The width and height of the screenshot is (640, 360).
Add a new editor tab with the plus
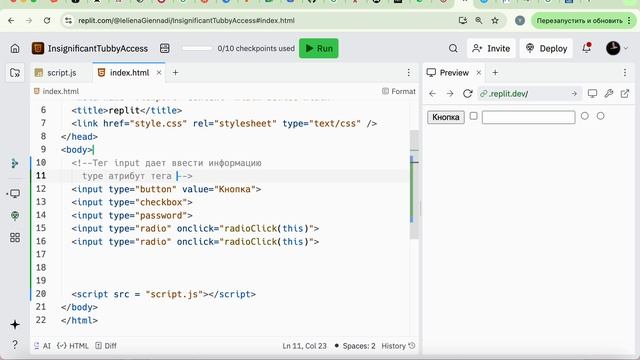176,73
